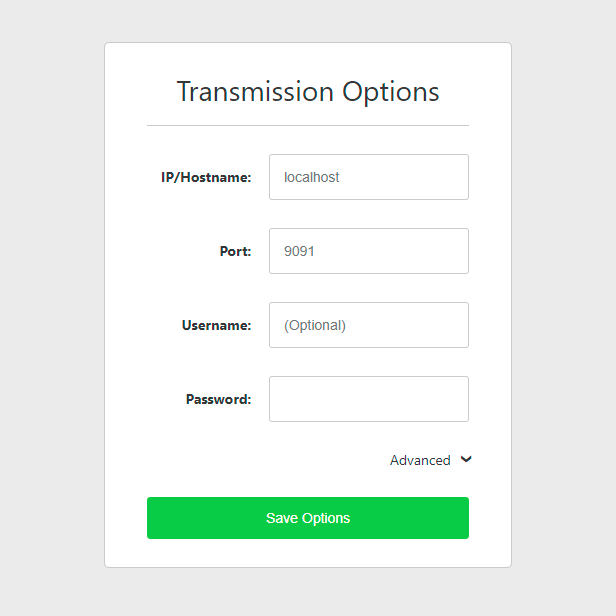Screen dimensions: 616x616
Task: Toggle the Advanced dropdown arrow
Action: (x=466, y=459)
